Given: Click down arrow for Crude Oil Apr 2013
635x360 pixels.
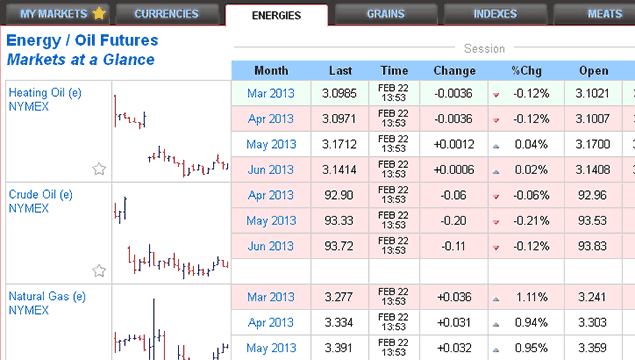Looking at the screenshot, I should (x=496, y=197).
